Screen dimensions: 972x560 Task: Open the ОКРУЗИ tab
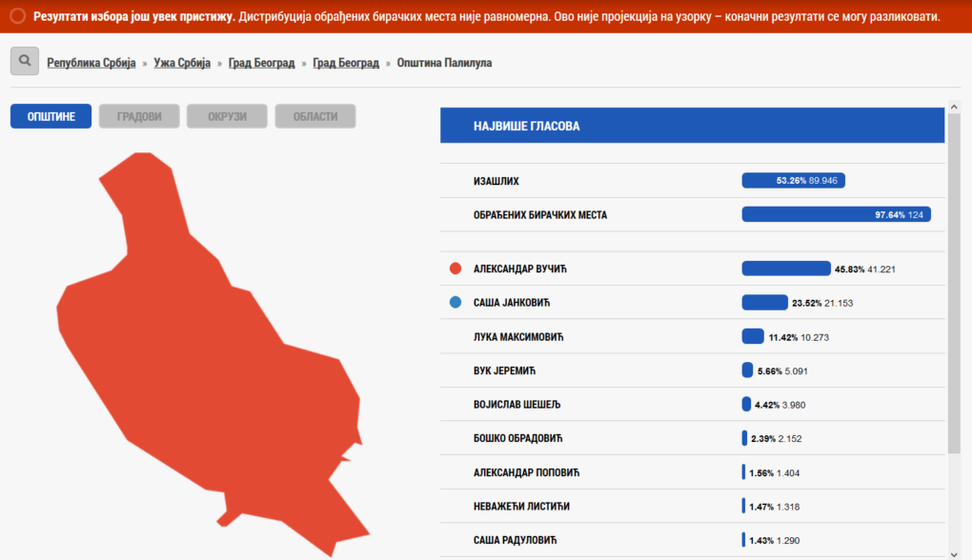[x=227, y=116]
